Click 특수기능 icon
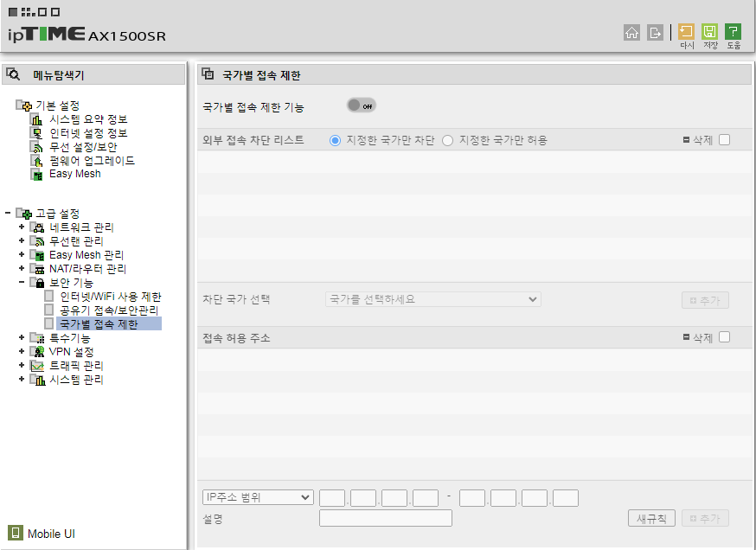The height and width of the screenshot is (550, 756). click(37, 338)
